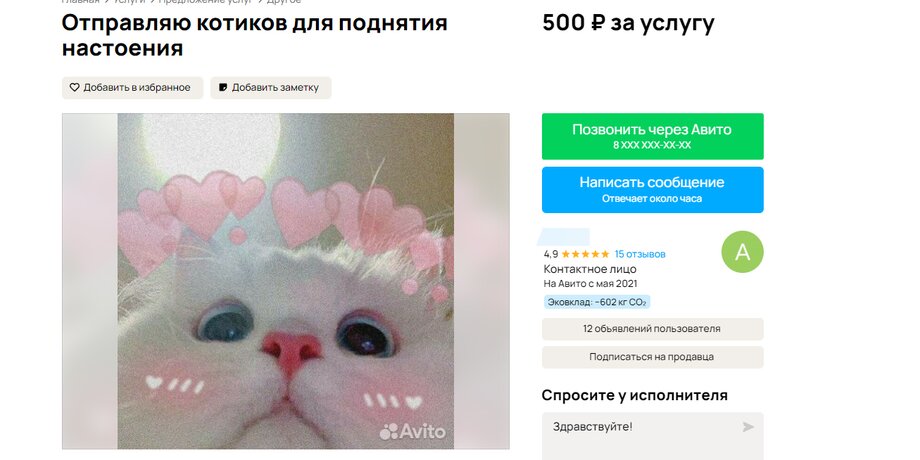Subscribe via Подписаться на продавца
This screenshot has height=460, width=920.
[652, 357]
